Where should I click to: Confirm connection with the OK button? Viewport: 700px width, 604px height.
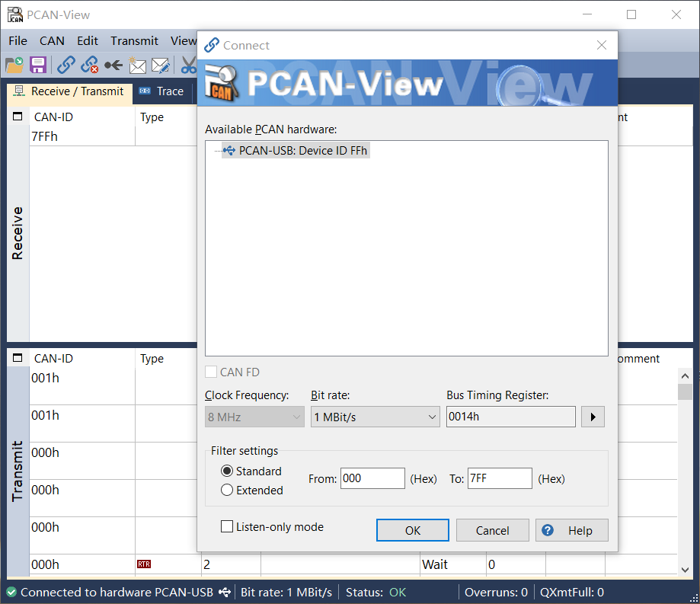point(413,530)
